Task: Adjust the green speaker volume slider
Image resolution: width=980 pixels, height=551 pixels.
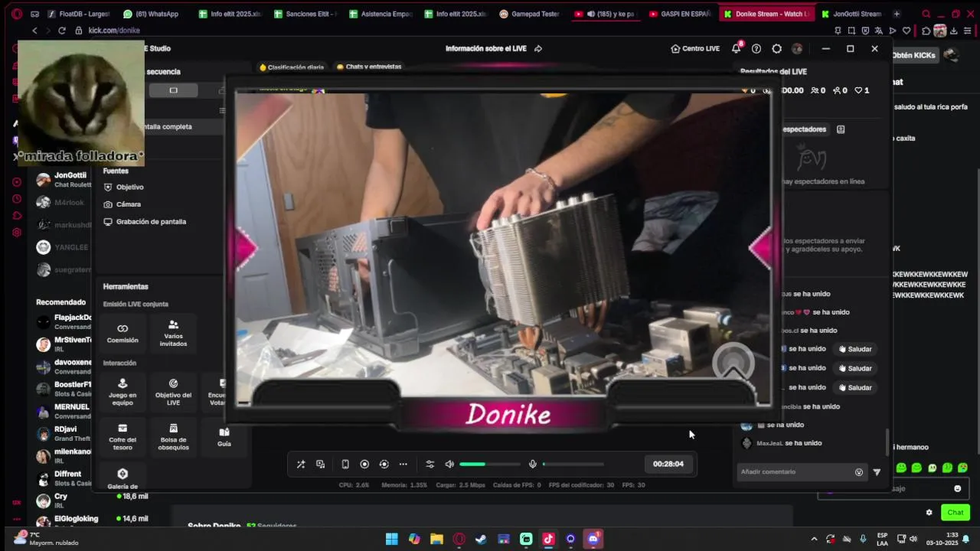Action: (489, 464)
